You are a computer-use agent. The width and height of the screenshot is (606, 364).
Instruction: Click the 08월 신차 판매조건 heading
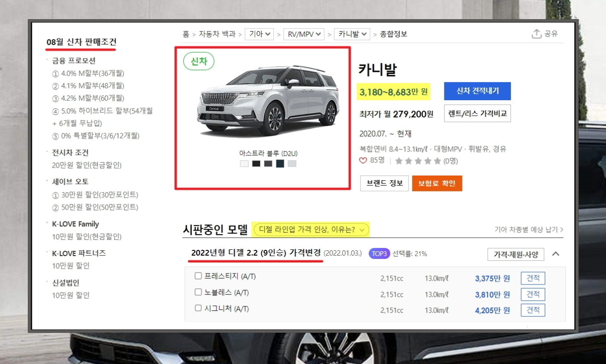(x=81, y=42)
